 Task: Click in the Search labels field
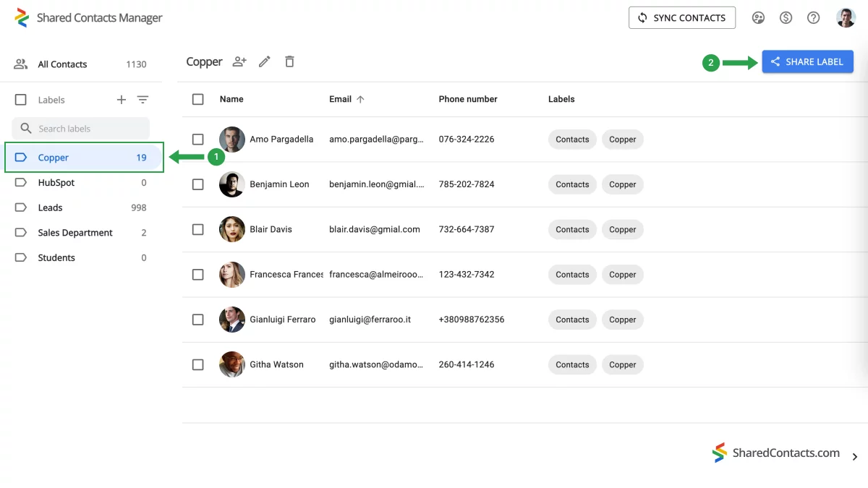(x=80, y=129)
